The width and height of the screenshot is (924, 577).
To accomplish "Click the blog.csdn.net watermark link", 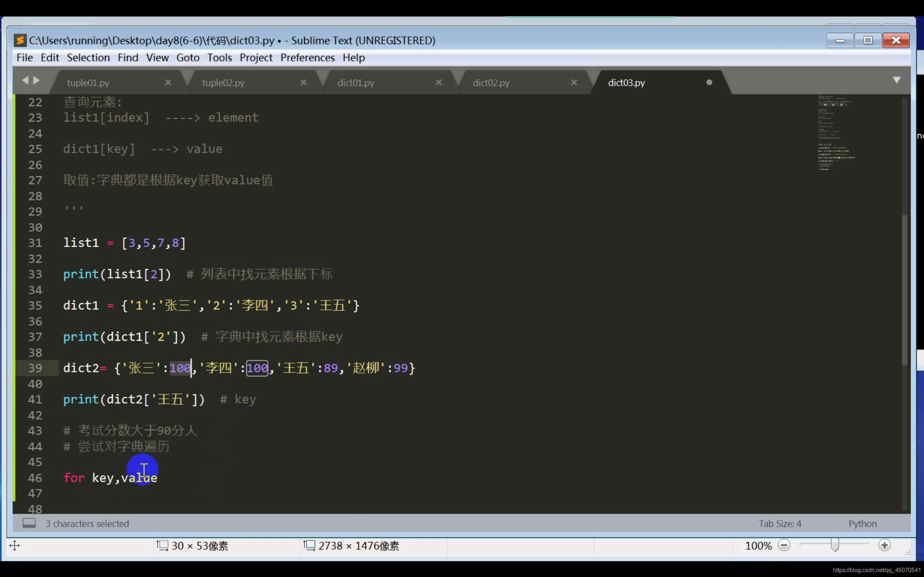I will point(876,570).
